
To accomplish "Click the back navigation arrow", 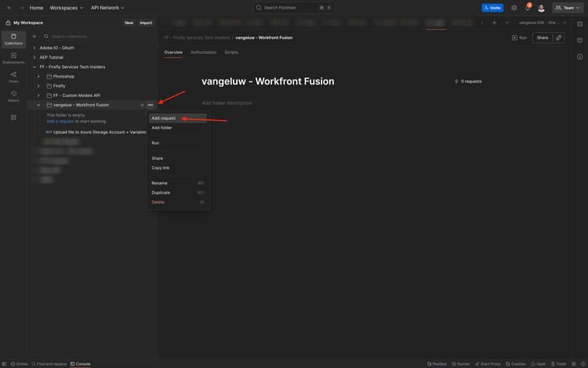I will [x=9, y=8].
